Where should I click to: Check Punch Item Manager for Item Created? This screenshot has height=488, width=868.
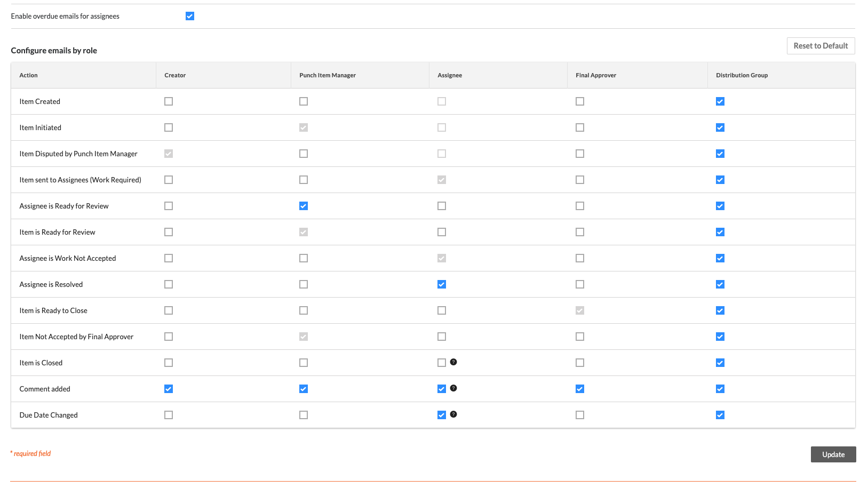pyautogui.click(x=304, y=101)
